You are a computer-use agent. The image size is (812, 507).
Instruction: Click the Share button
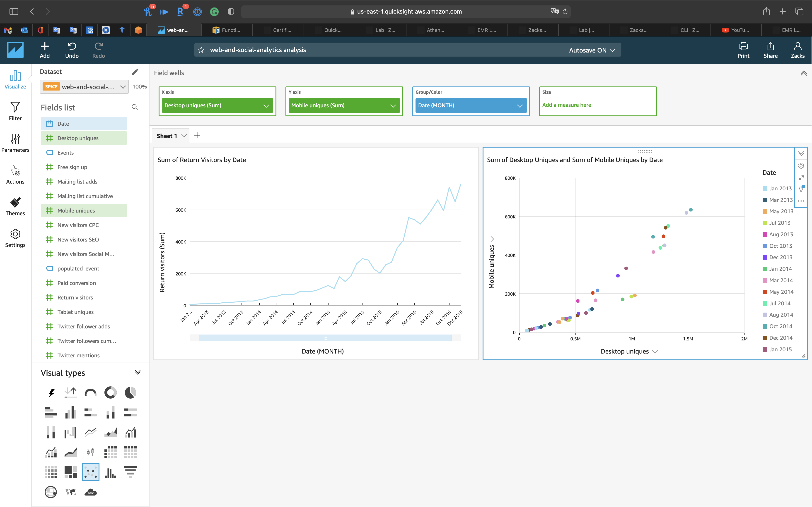click(770, 50)
